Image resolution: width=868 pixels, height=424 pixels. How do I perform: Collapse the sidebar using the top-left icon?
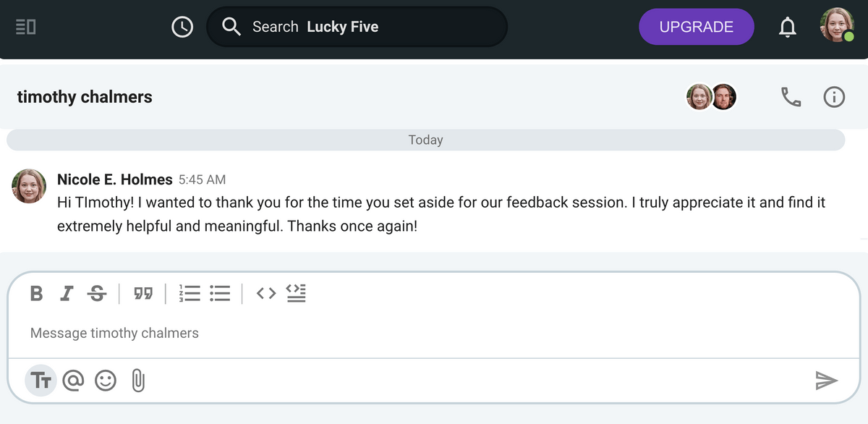point(25,25)
